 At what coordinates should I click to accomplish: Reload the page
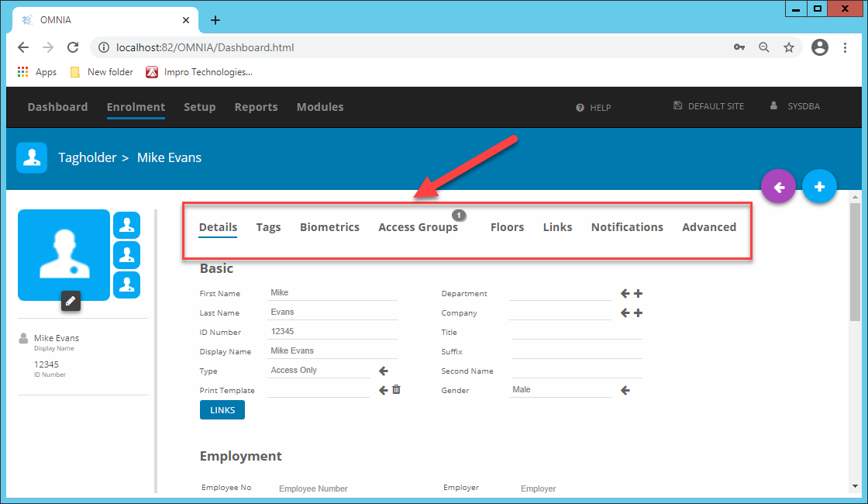tap(73, 47)
